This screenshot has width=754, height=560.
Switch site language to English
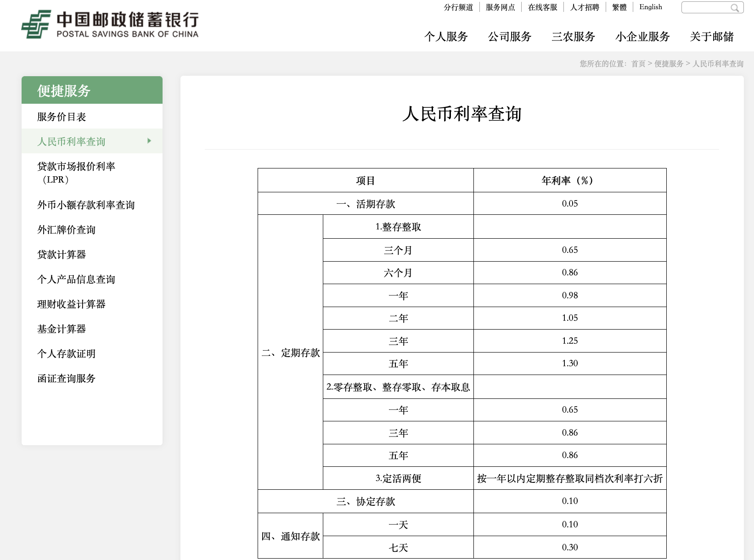tap(651, 7)
